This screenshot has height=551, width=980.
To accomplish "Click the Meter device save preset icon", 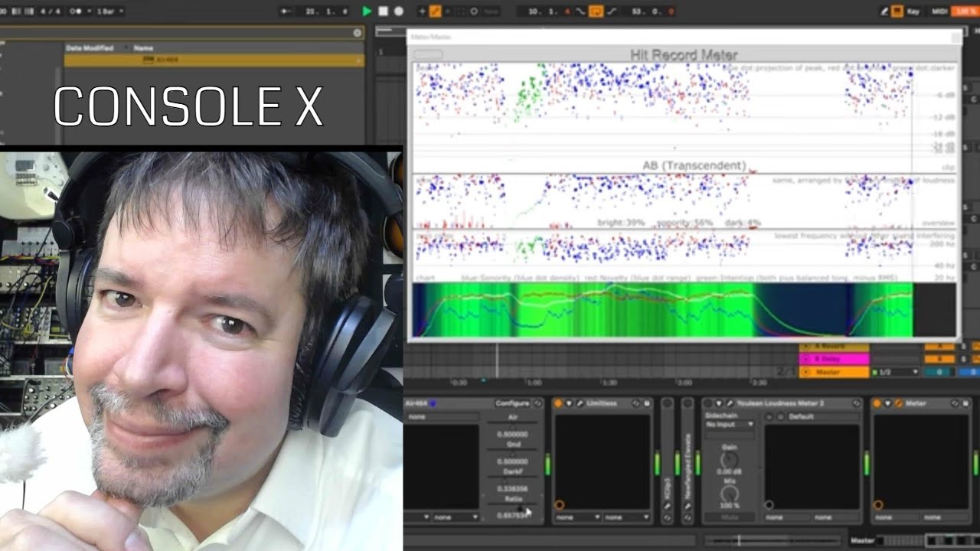I will (x=965, y=403).
